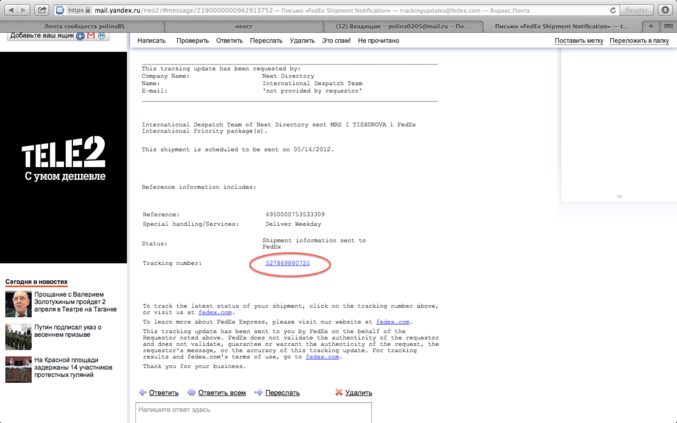Switch to Лента сообществ polinaBS tab
Image resolution: width=677 pixels, height=423 pixels.
[84, 26]
